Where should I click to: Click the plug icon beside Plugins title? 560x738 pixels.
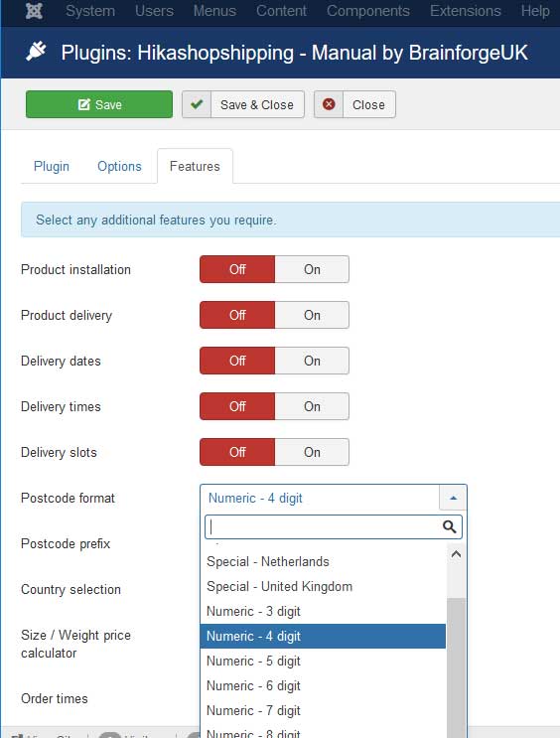pyautogui.click(x=36, y=52)
